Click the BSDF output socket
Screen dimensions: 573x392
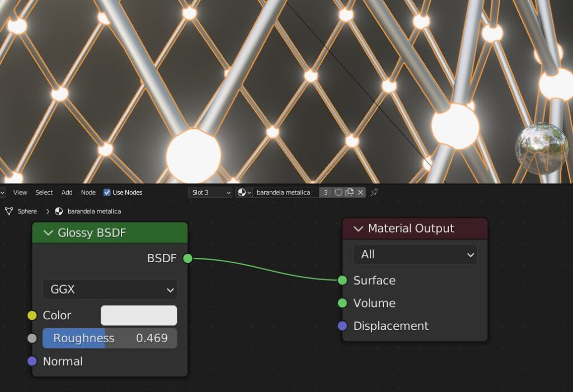[187, 258]
